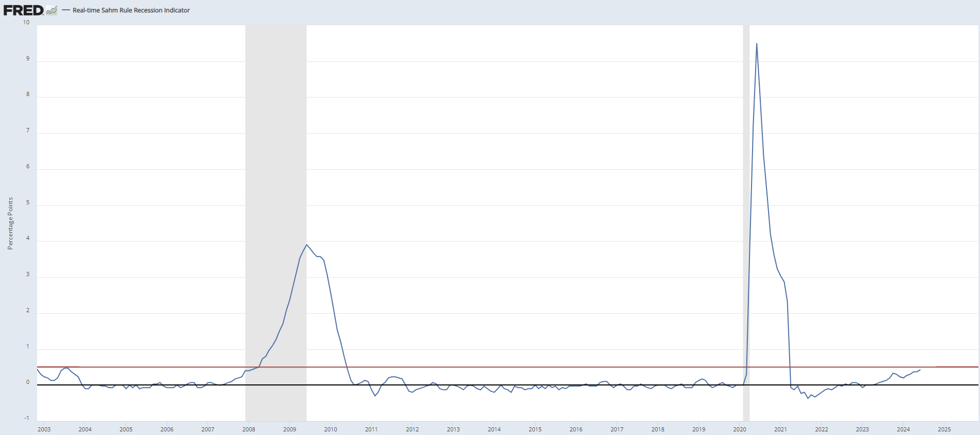Click the 2008 label on the x-axis
Viewport: 980px width, 435px height.
tap(249, 429)
